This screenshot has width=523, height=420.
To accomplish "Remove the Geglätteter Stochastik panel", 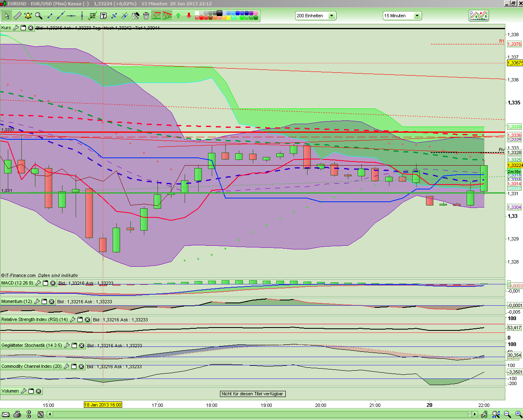I will (81, 346).
